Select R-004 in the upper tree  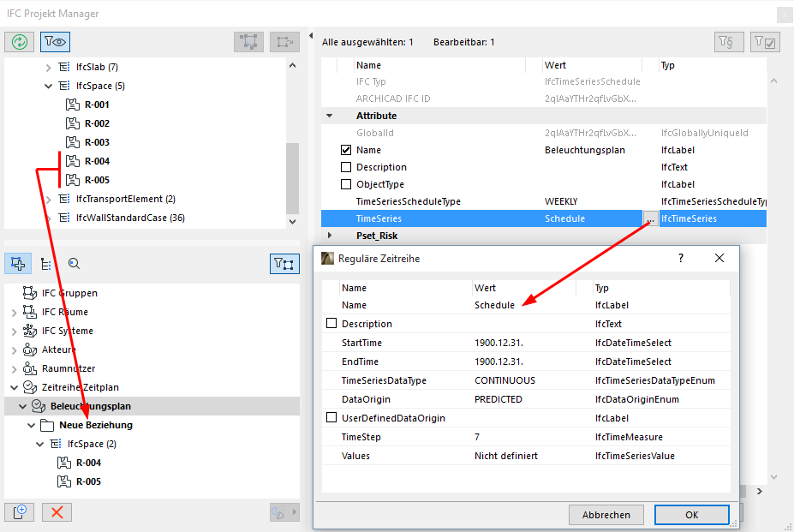tap(98, 161)
